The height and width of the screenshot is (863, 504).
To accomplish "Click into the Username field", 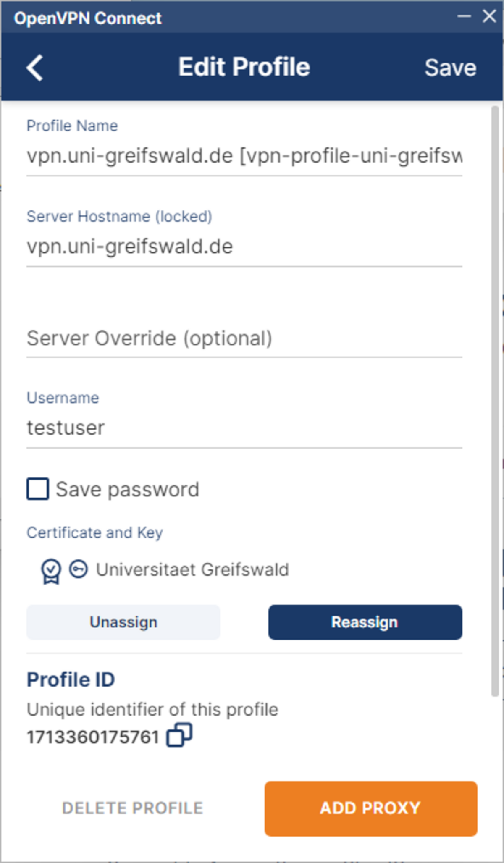I will [244, 428].
